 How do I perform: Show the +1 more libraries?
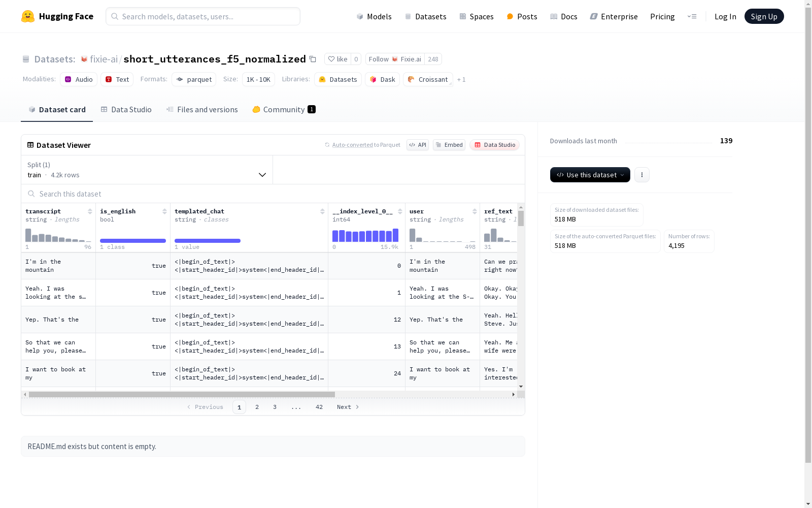point(461,80)
